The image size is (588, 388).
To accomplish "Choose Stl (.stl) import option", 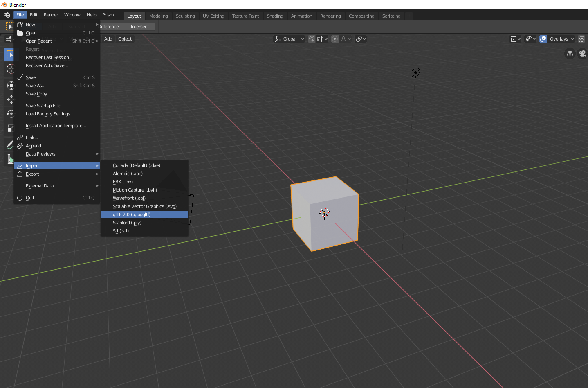I will (x=144, y=231).
